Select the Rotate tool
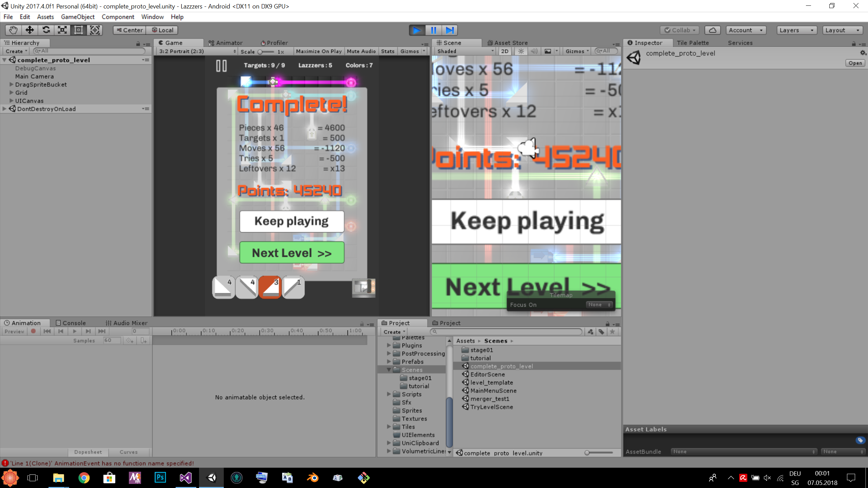 point(46,30)
